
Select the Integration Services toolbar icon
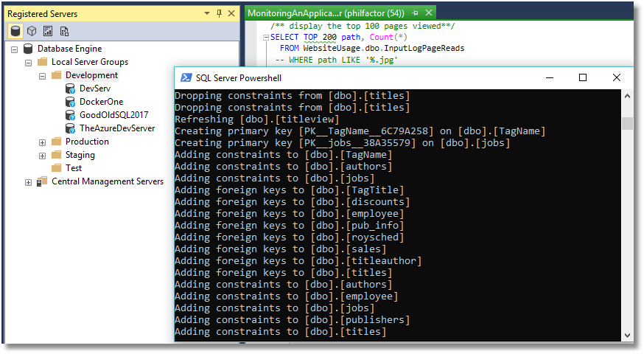click(x=64, y=31)
